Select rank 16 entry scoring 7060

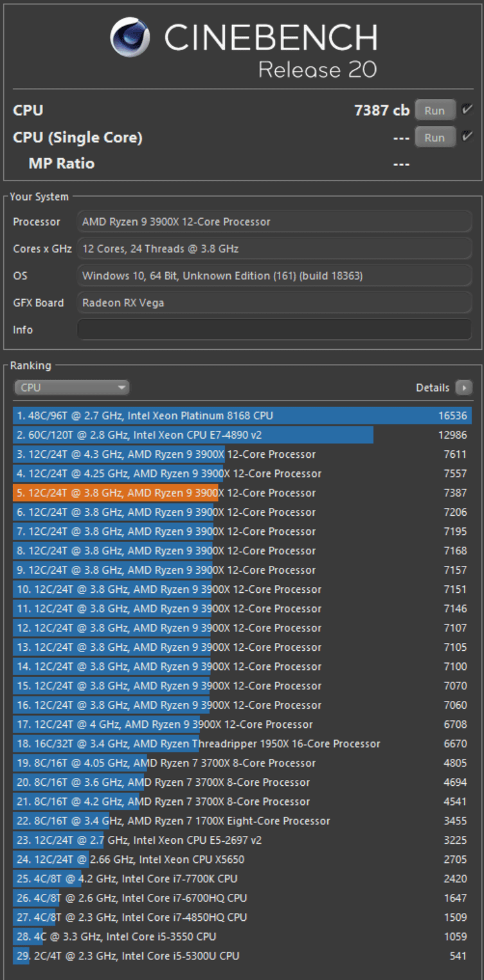[242, 705]
